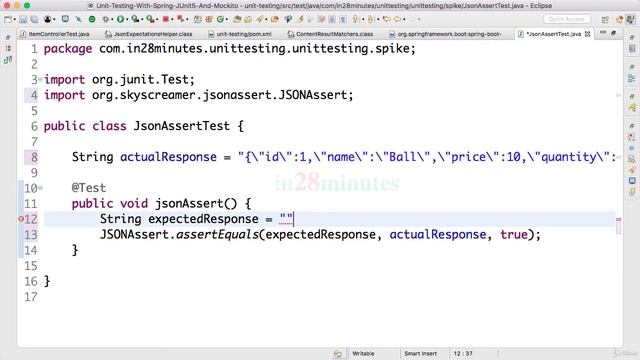Minimize the editor area
This screenshot has height=360, width=640.
point(603,33)
